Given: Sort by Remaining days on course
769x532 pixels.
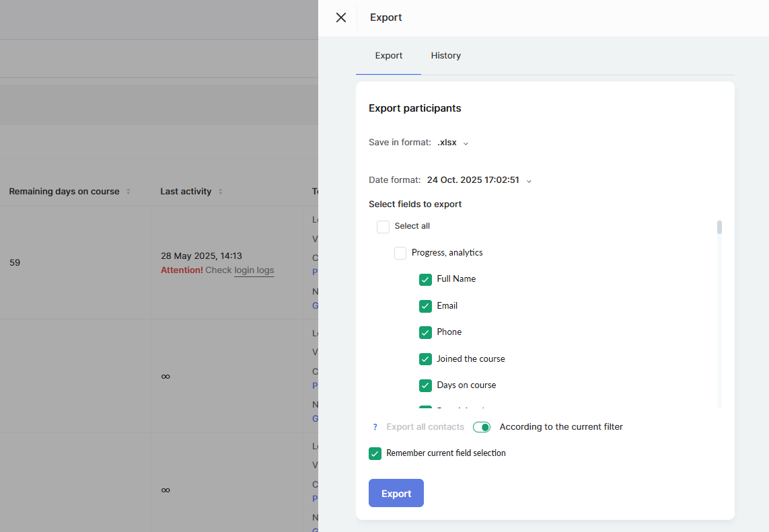Looking at the screenshot, I should click(129, 192).
